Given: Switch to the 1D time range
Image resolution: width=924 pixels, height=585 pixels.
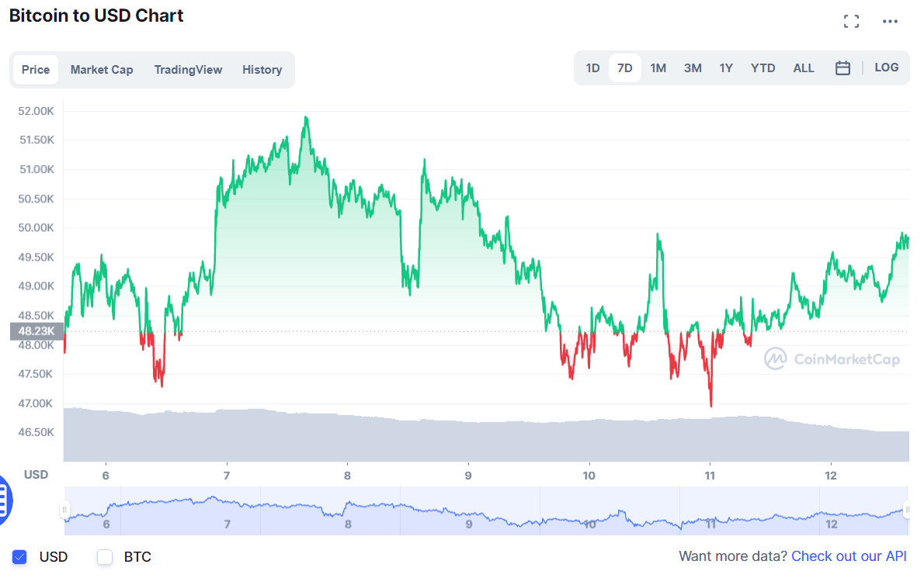Looking at the screenshot, I should click(592, 67).
